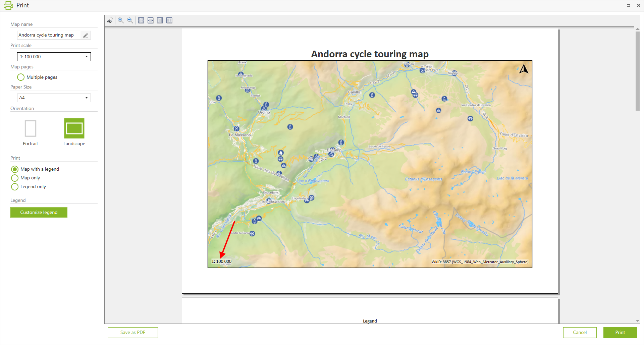The image size is (644, 345).
Task: Enable the Multiple pages option
Action: [21, 77]
